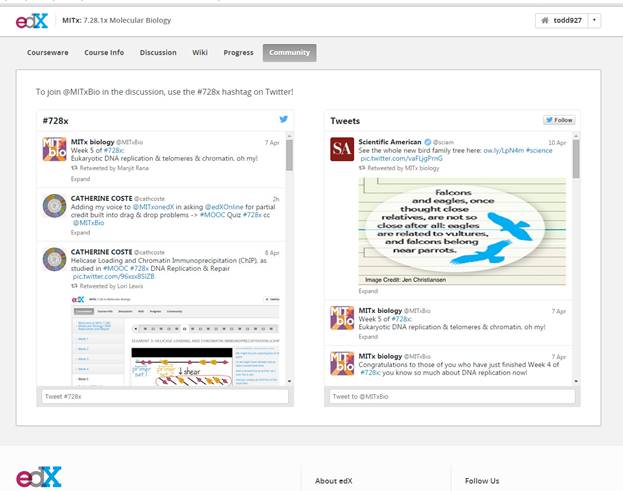Click scroll up arrow of Tweets feed

coord(576,135)
